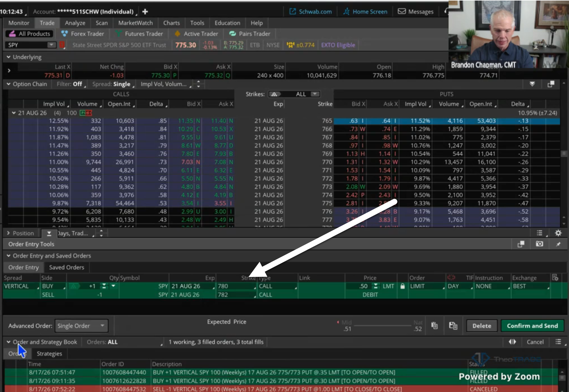Image resolution: width=569 pixels, height=392 pixels.
Task: Open the DAY time-in-force dropdown
Action: (460, 286)
